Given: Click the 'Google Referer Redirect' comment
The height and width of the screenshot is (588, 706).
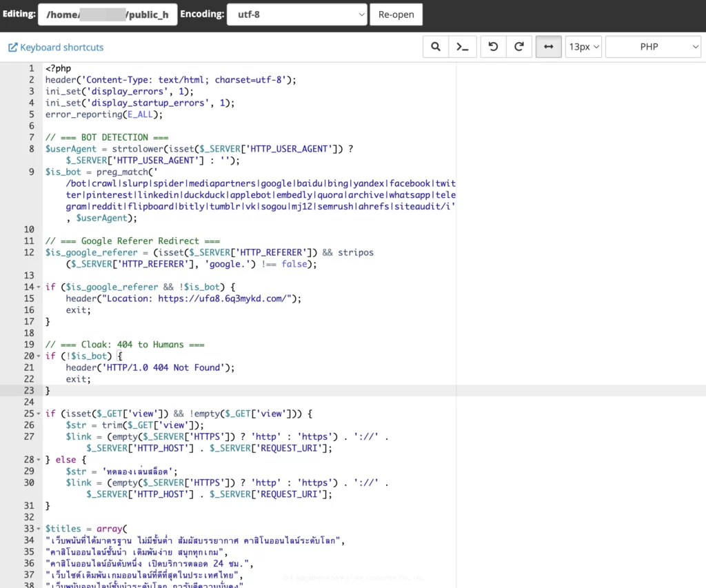Looking at the screenshot, I should click(132, 241).
